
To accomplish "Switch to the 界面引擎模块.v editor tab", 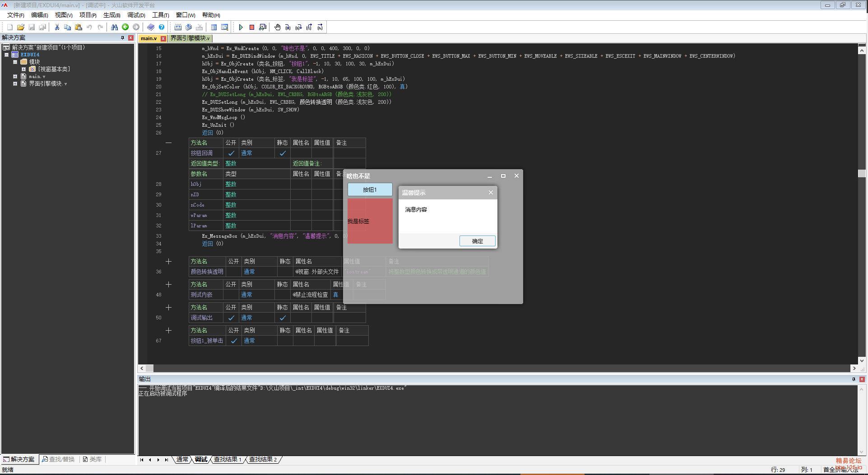I will coord(190,38).
